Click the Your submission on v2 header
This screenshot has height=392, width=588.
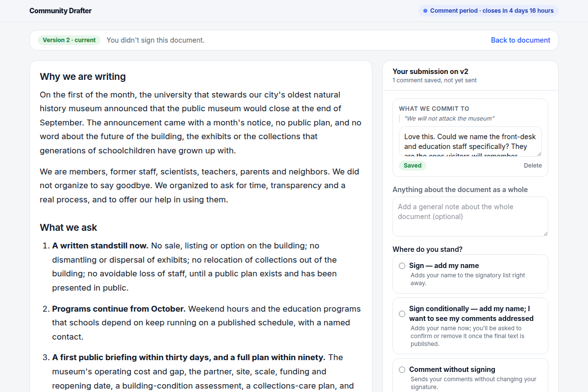point(431,72)
